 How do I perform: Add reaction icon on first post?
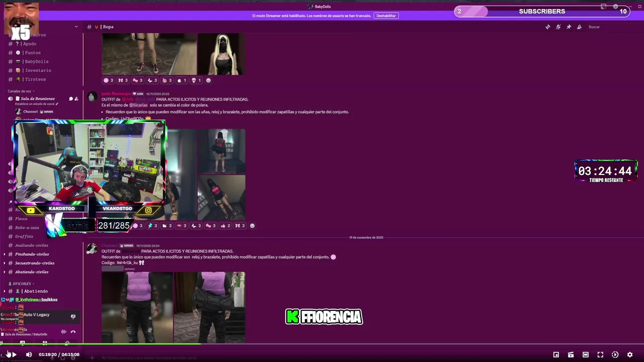pos(208,80)
